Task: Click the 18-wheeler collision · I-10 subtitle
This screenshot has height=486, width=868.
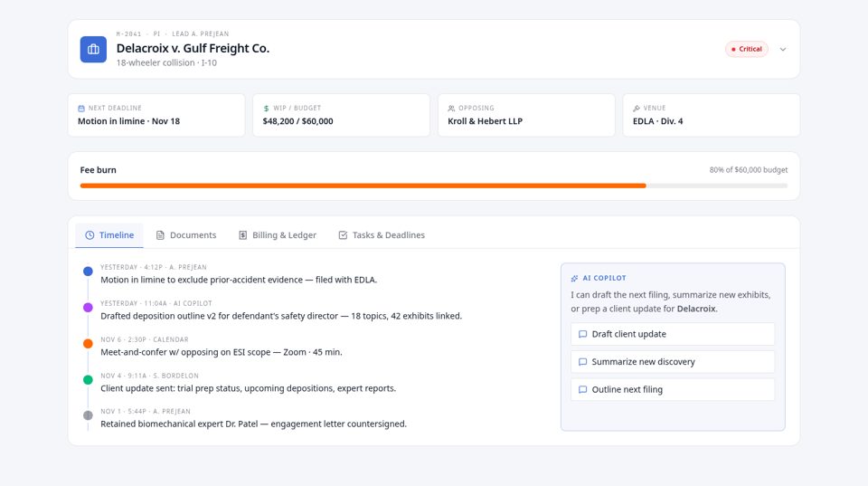Action: [x=166, y=63]
